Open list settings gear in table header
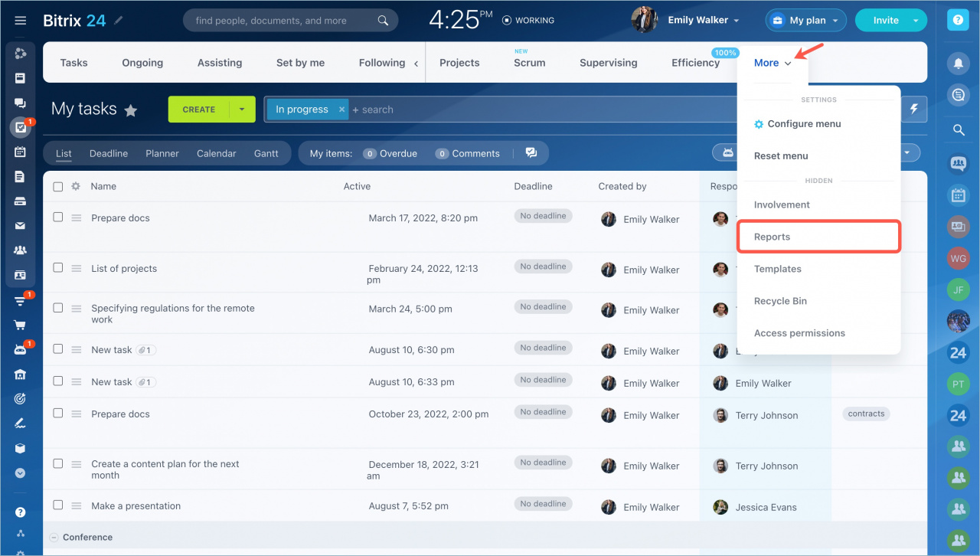Viewport: 980px width, 556px height. point(76,186)
